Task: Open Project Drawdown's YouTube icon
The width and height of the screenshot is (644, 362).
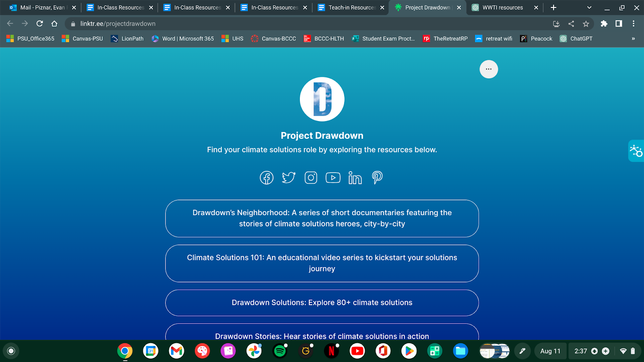Action: tap(333, 177)
